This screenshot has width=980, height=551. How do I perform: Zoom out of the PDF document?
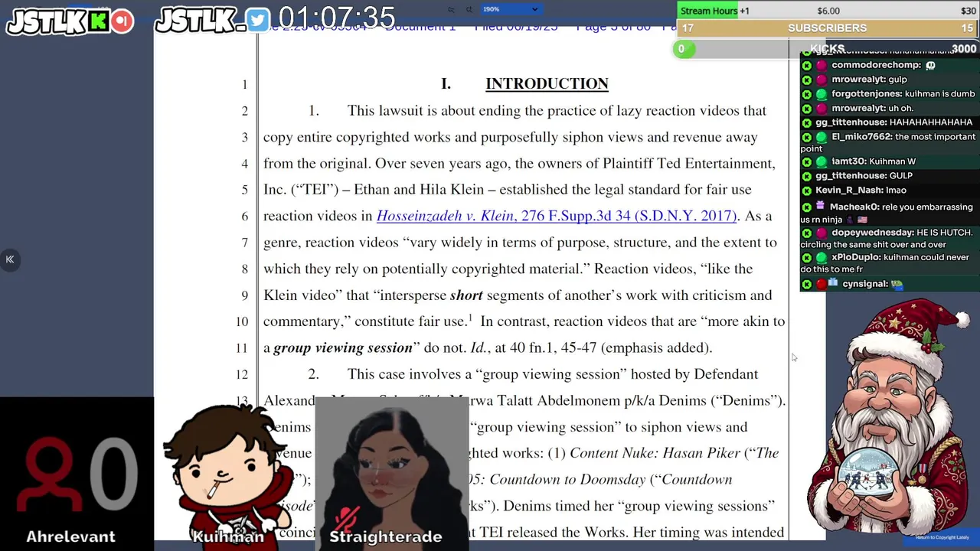click(x=451, y=9)
